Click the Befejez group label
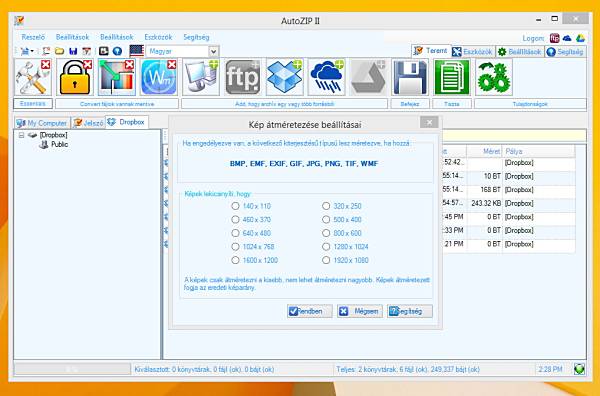 410,104
